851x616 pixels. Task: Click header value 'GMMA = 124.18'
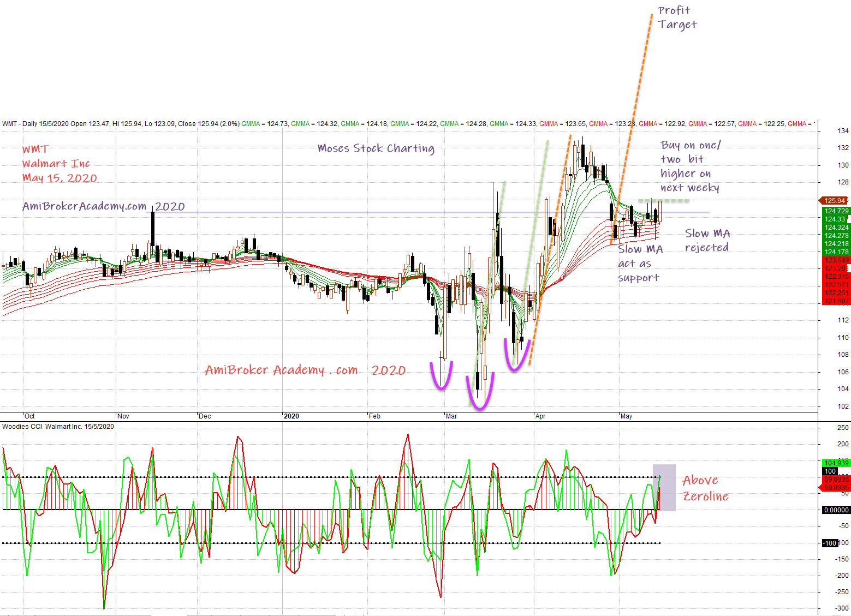(364, 124)
